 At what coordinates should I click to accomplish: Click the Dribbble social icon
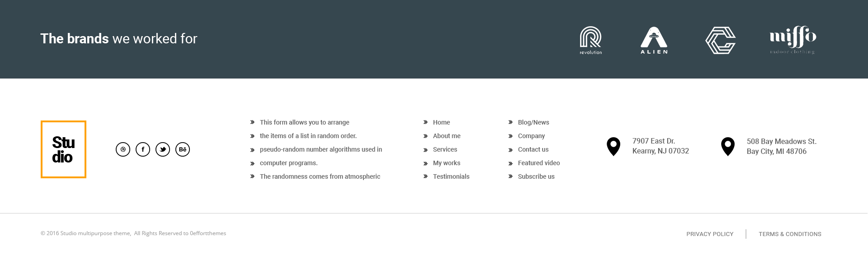coord(123,149)
